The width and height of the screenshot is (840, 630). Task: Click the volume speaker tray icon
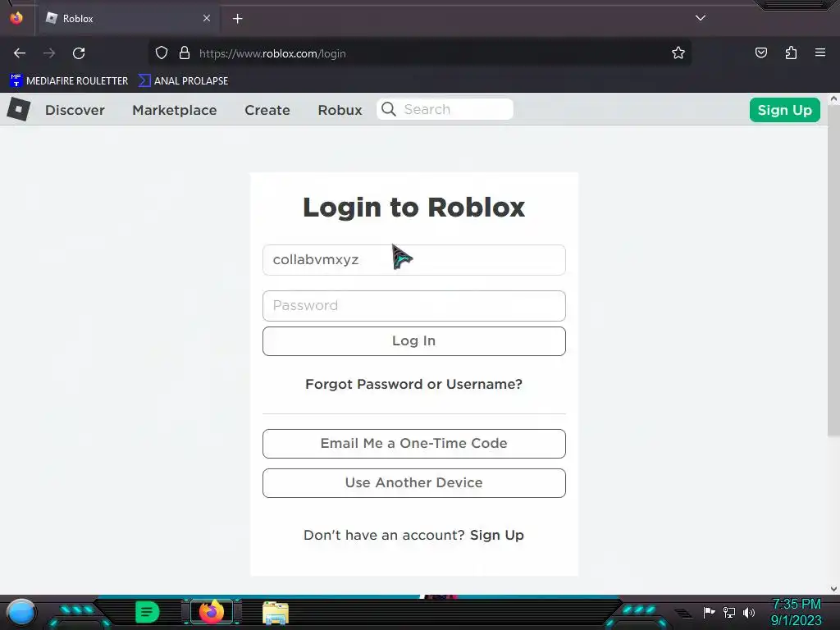click(749, 612)
